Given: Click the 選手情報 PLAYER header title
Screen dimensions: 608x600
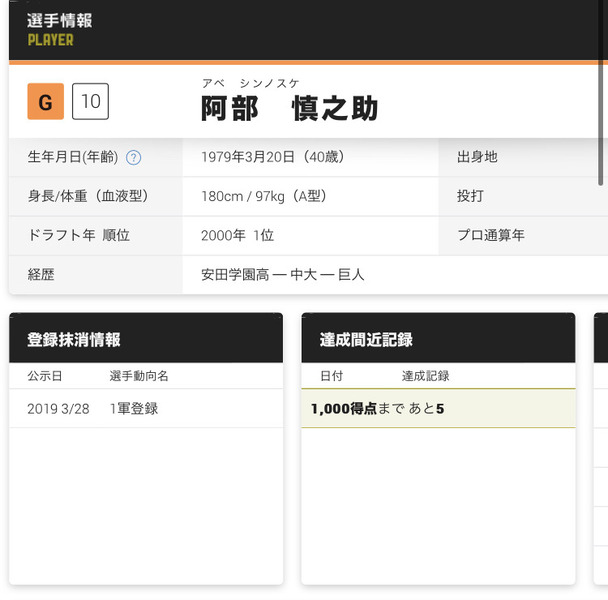Looking at the screenshot, I should click(x=60, y=30).
